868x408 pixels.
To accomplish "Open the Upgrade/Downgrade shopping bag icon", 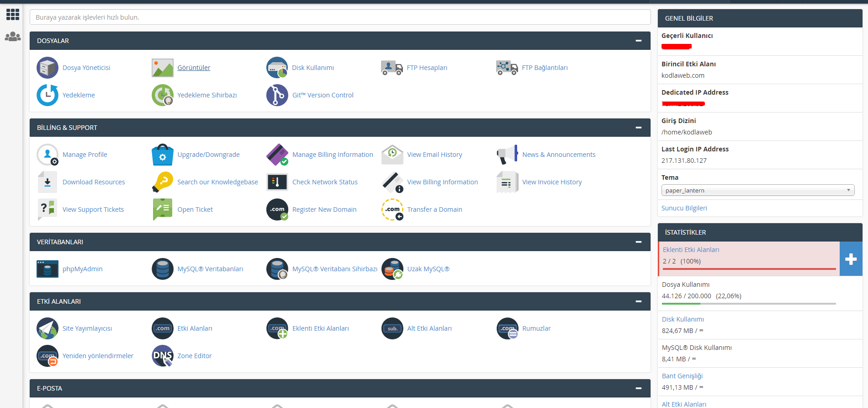I will coord(163,155).
